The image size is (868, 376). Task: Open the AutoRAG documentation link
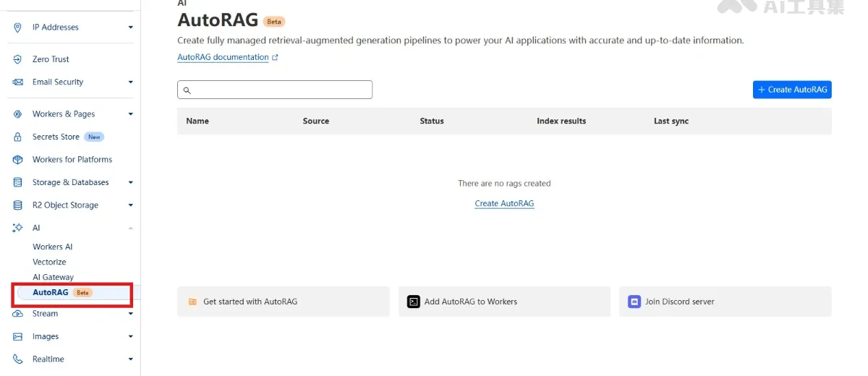click(223, 57)
